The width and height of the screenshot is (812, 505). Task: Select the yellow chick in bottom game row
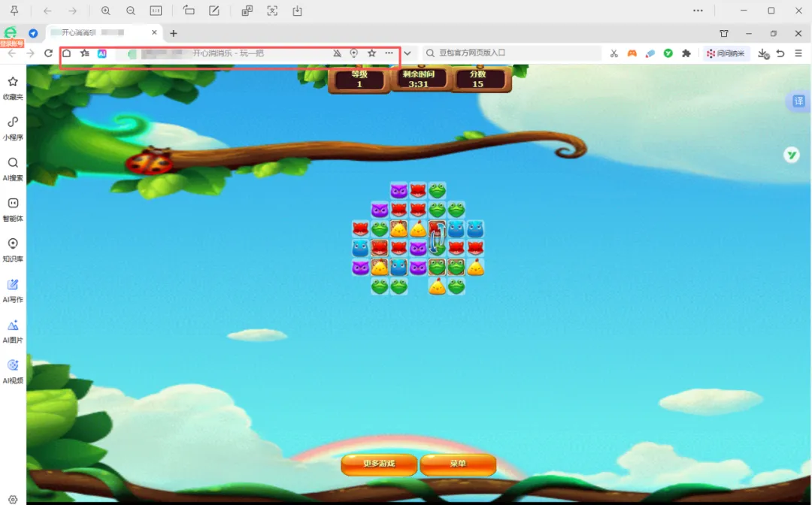437,286
